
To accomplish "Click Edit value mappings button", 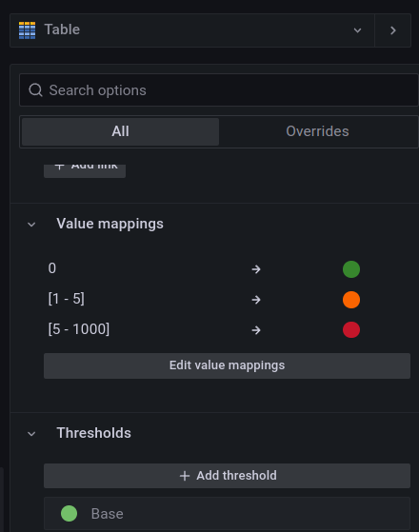I will click(227, 365).
